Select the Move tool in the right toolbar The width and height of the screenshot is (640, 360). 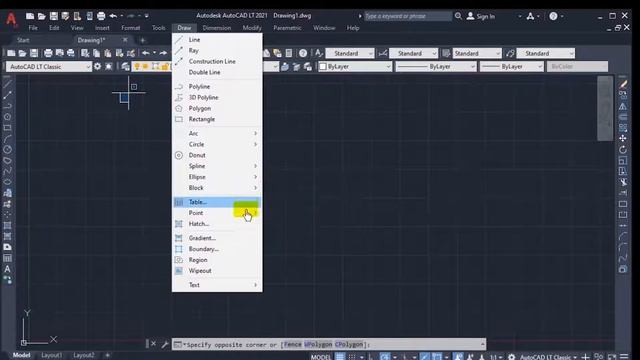623,138
